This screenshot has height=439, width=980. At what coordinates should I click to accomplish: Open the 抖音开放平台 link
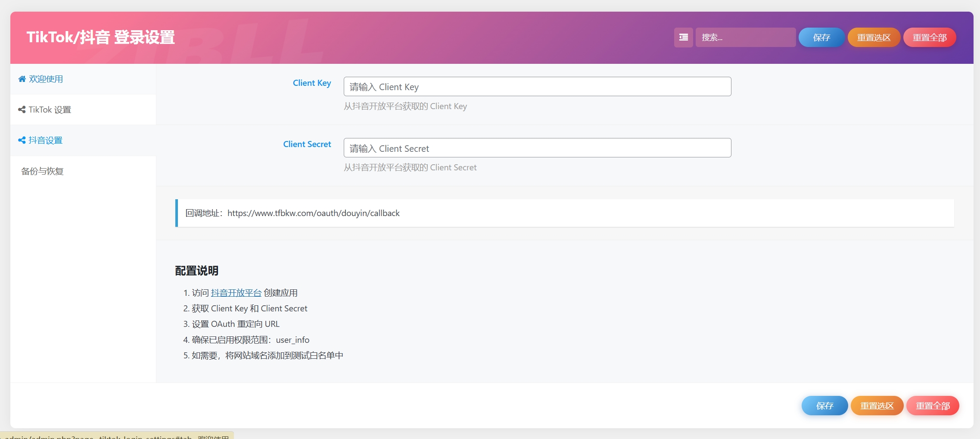click(236, 293)
